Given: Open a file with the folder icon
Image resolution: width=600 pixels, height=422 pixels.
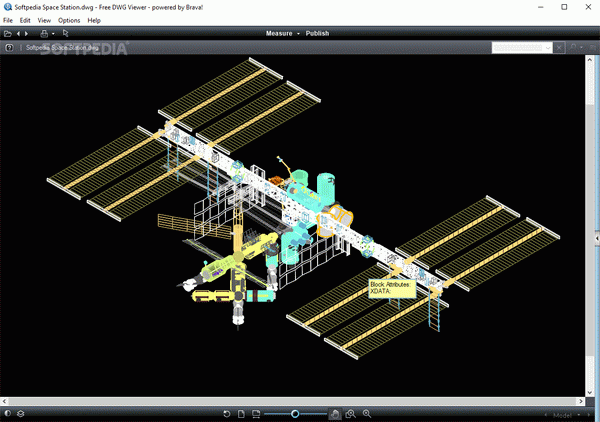Looking at the screenshot, I should [x=7, y=34].
